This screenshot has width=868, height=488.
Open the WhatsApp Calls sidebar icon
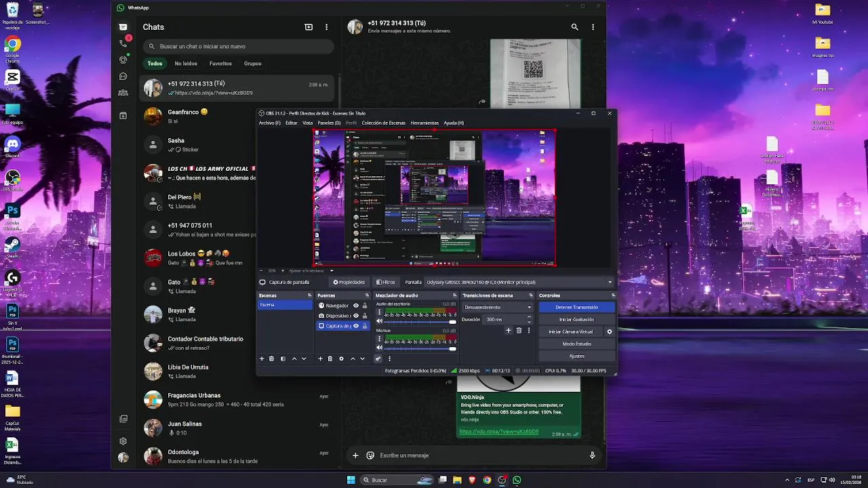(123, 43)
